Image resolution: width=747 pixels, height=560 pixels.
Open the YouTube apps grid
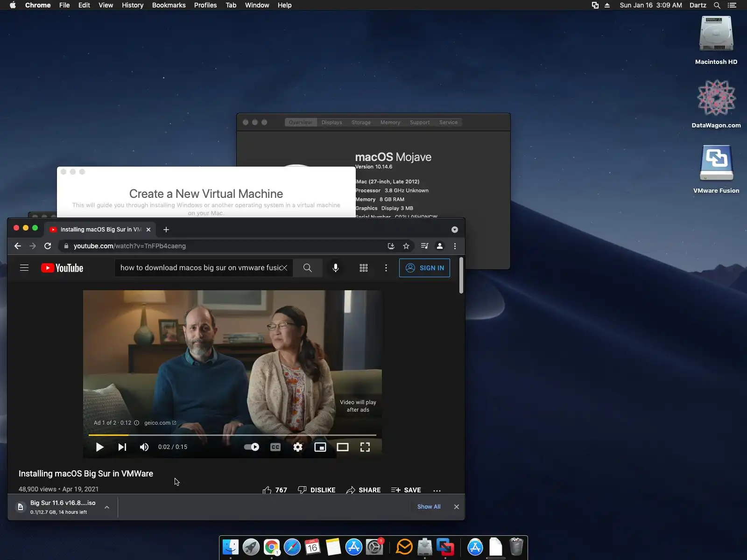(364, 268)
